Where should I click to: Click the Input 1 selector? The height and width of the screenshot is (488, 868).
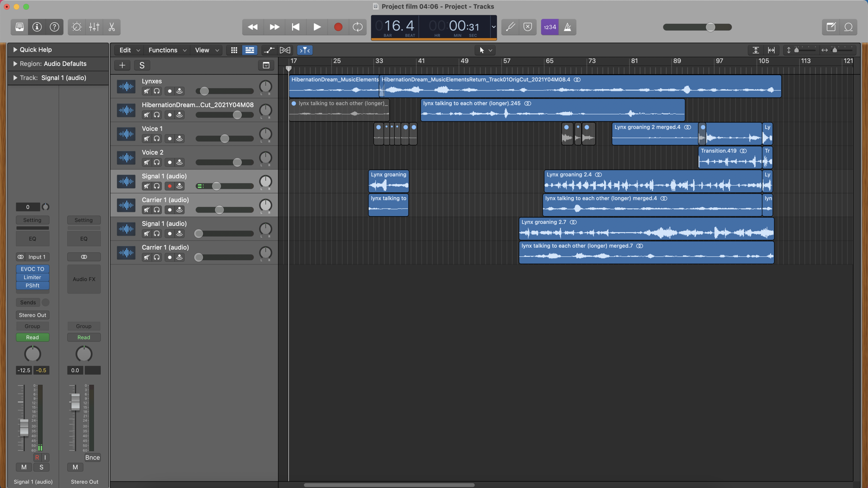click(x=37, y=257)
